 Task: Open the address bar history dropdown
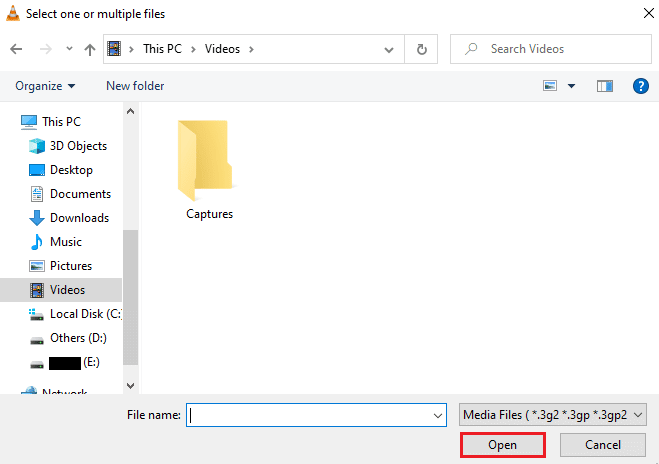coord(389,50)
